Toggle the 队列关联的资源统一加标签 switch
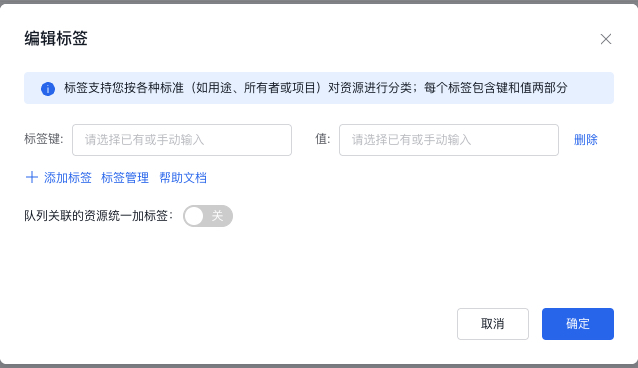Viewport: 638px width, 368px height. click(x=208, y=216)
